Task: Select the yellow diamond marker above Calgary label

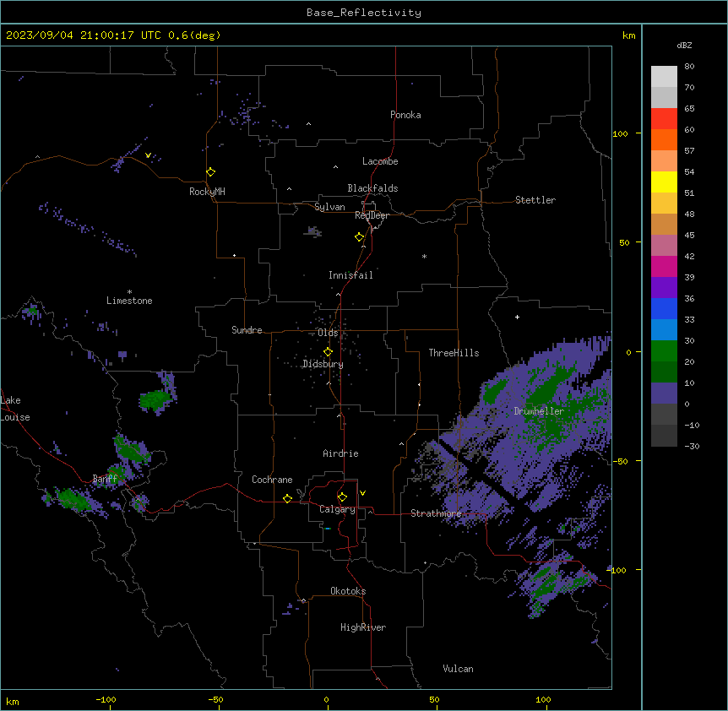Action: pyautogui.click(x=342, y=497)
